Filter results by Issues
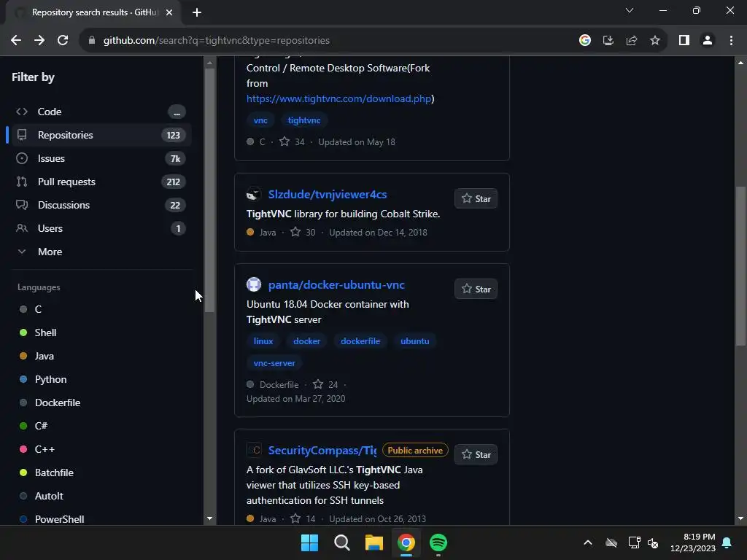The image size is (747, 560). tap(100, 158)
